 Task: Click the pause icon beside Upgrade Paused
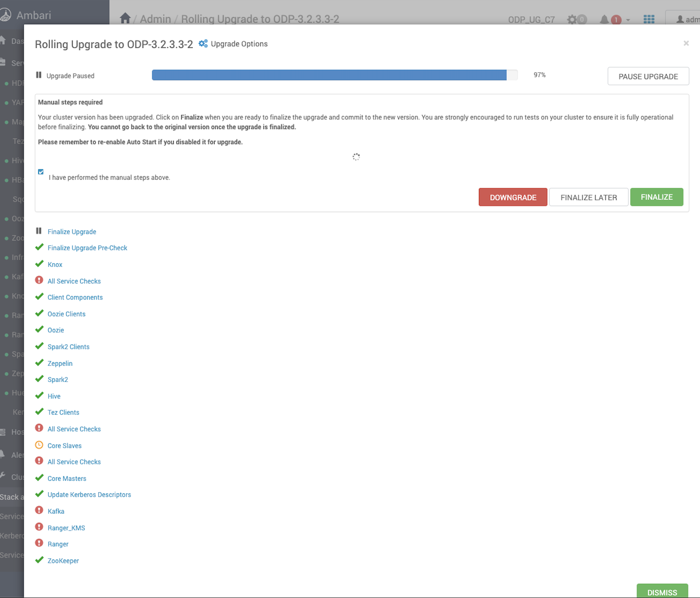[39, 75]
